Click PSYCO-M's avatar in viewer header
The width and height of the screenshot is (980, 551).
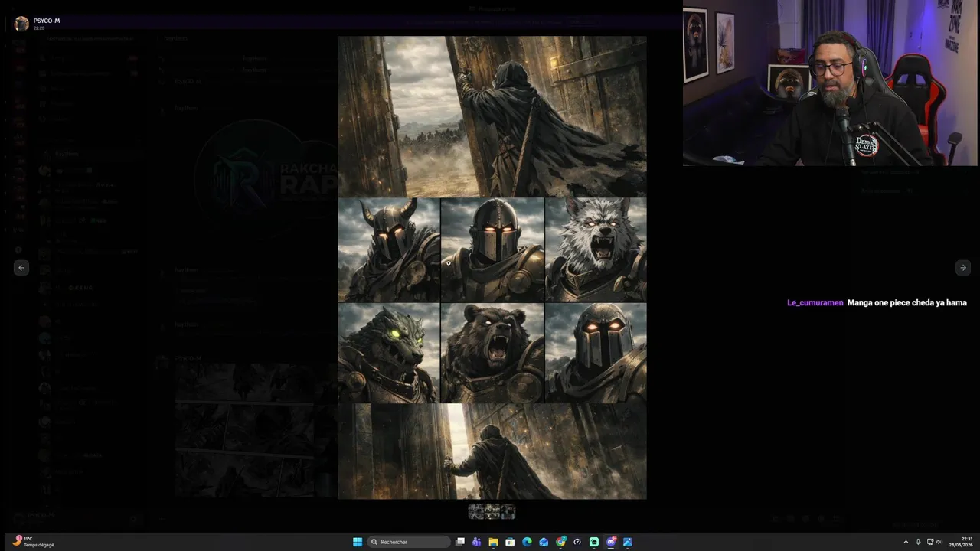[x=21, y=24]
